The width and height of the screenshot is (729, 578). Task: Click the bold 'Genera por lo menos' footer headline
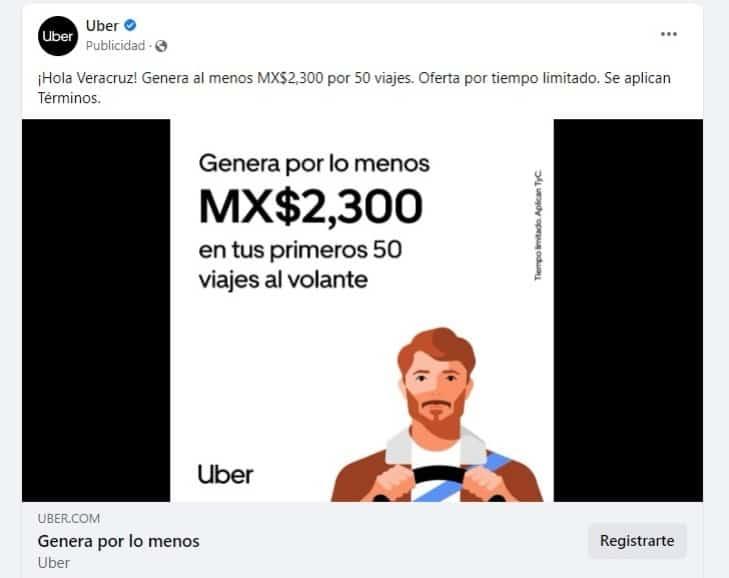coord(119,541)
